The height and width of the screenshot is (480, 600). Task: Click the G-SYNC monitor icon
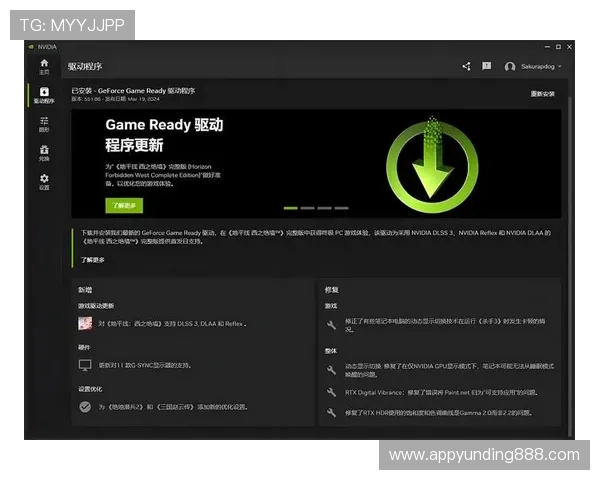tap(85, 365)
